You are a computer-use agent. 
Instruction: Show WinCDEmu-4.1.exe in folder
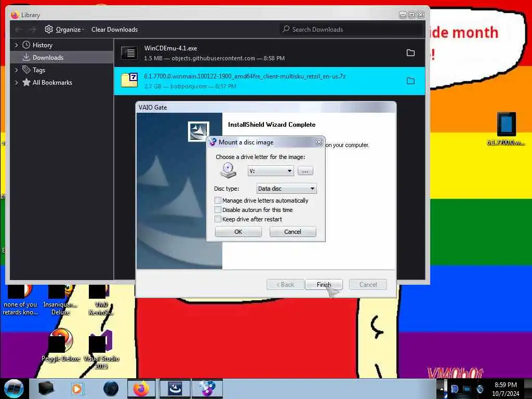410,53
